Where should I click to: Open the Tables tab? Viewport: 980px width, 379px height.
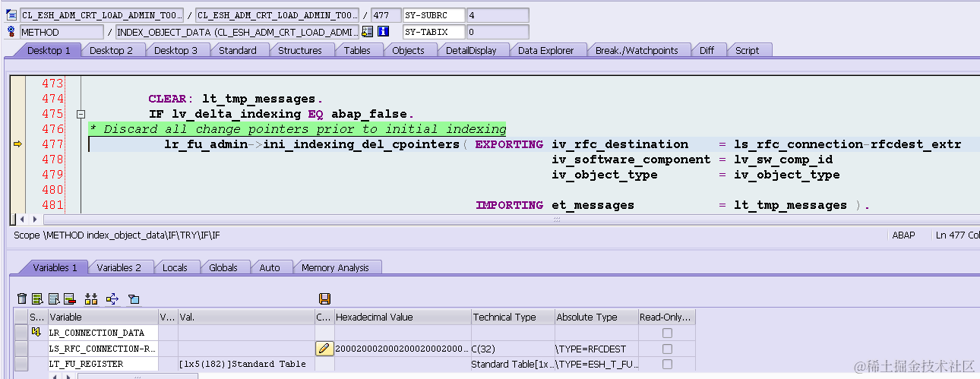pyautogui.click(x=357, y=50)
